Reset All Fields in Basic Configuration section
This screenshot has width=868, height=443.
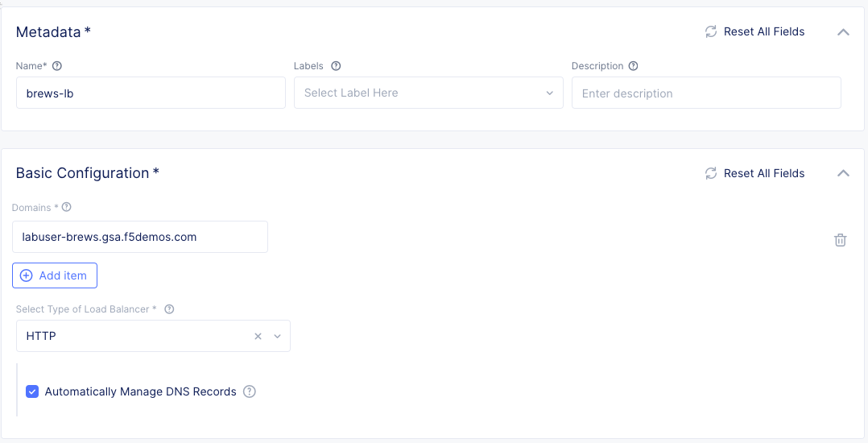tap(754, 173)
